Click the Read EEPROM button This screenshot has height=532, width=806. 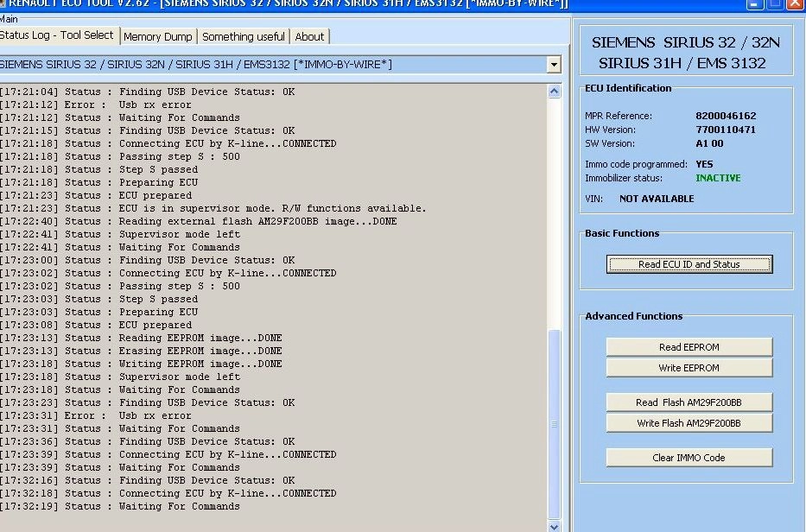(x=689, y=347)
